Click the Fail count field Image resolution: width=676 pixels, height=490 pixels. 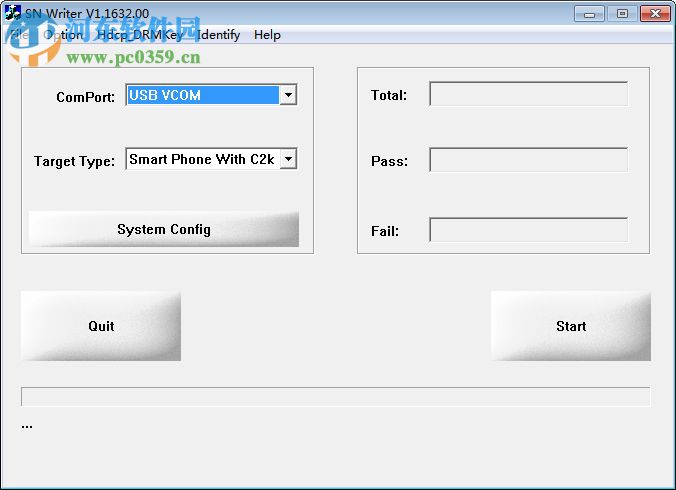pos(529,230)
